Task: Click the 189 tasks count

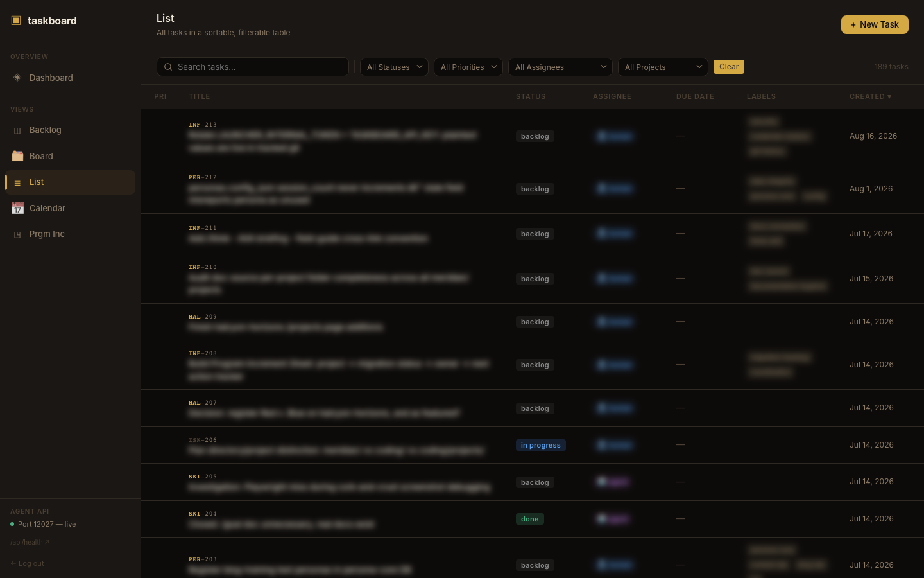Action: click(x=891, y=67)
